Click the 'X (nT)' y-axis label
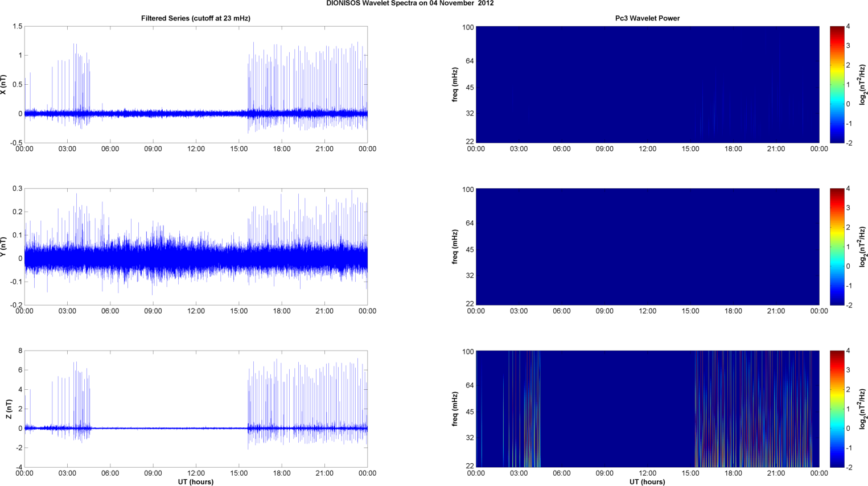868x486 pixels. click(x=3, y=84)
